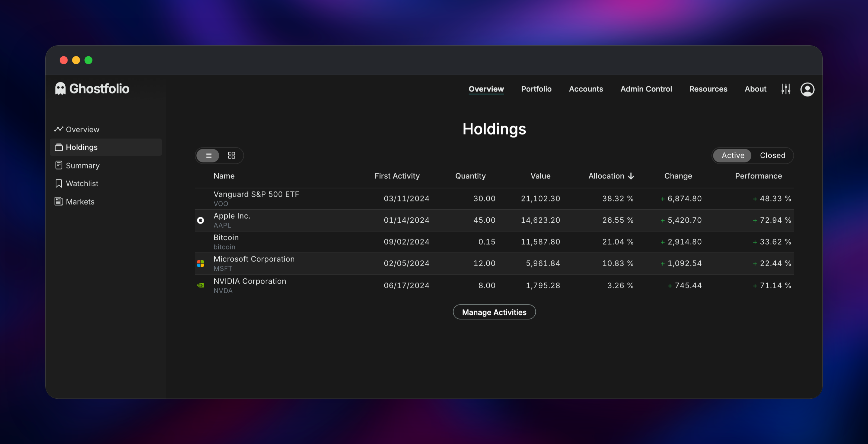This screenshot has height=444, width=868.
Task: Sort by First Activity column header
Action: click(x=397, y=176)
